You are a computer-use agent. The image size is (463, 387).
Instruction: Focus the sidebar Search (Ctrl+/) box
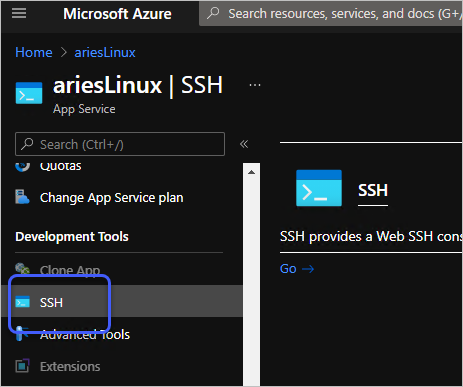coord(120,144)
